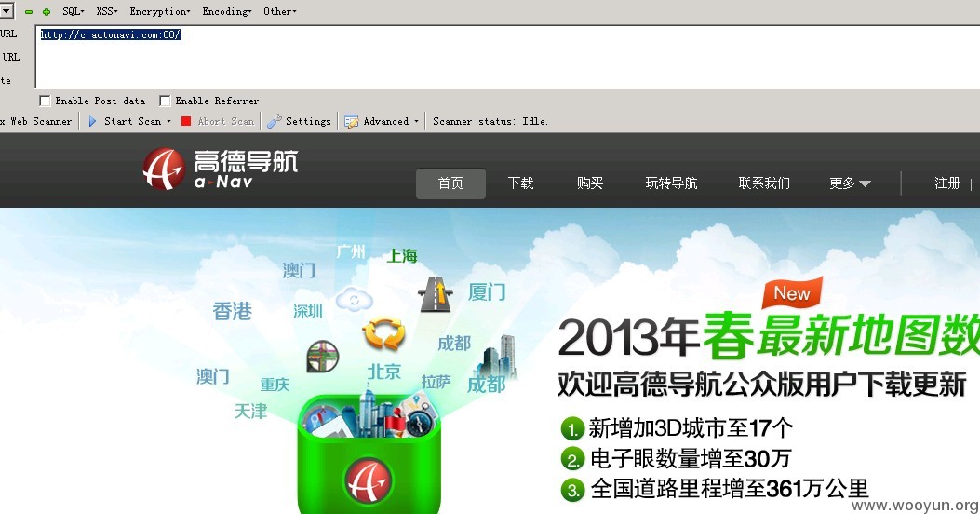This screenshot has width=980, height=514.
Task: Click the orange refresh arrows icon
Action: pos(383,334)
